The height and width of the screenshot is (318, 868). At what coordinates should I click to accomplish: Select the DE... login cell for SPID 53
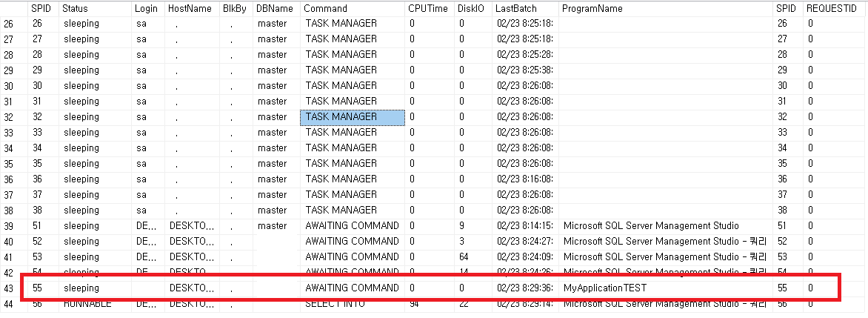tap(148, 257)
